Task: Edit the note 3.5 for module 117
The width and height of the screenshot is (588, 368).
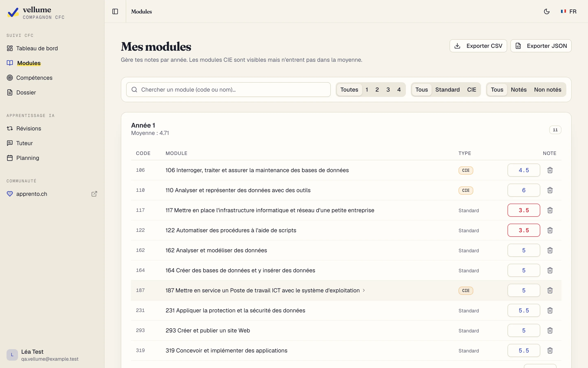Action: pos(524,210)
